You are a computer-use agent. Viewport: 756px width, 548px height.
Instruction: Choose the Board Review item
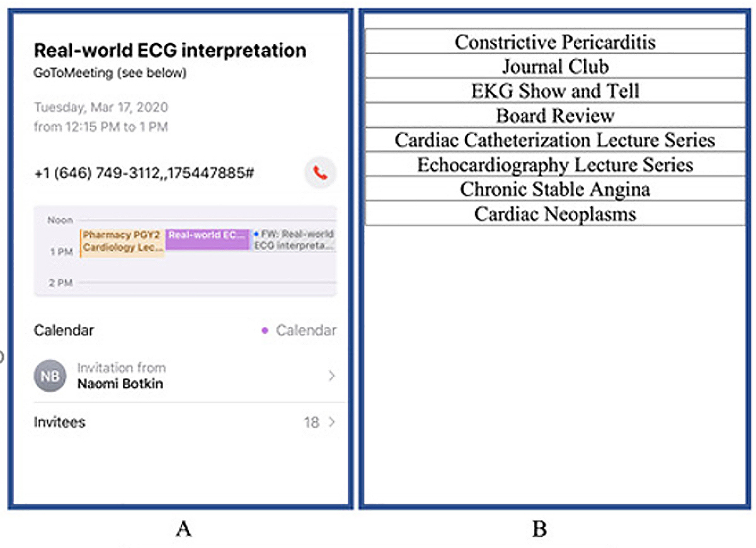[x=555, y=115]
